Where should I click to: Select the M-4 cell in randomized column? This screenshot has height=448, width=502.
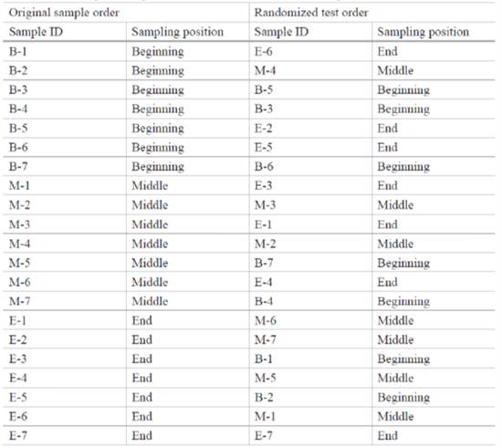[310, 70]
